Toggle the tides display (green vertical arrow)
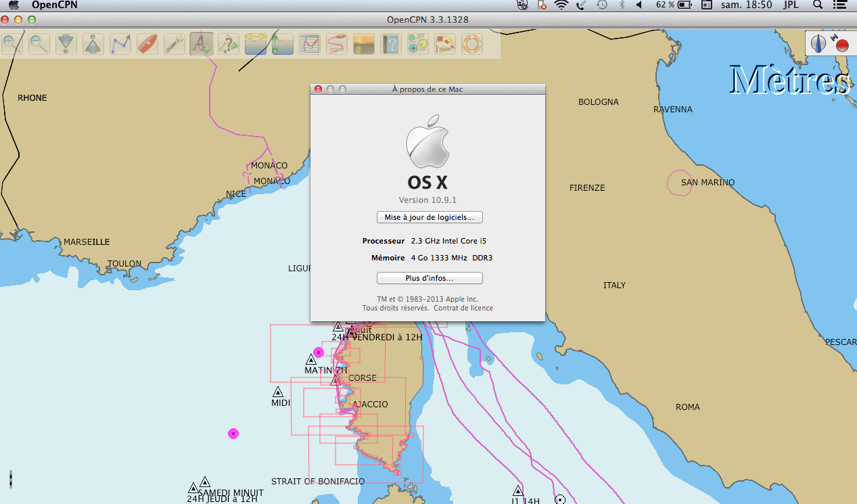This screenshot has width=857, height=504. tap(283, 45)
